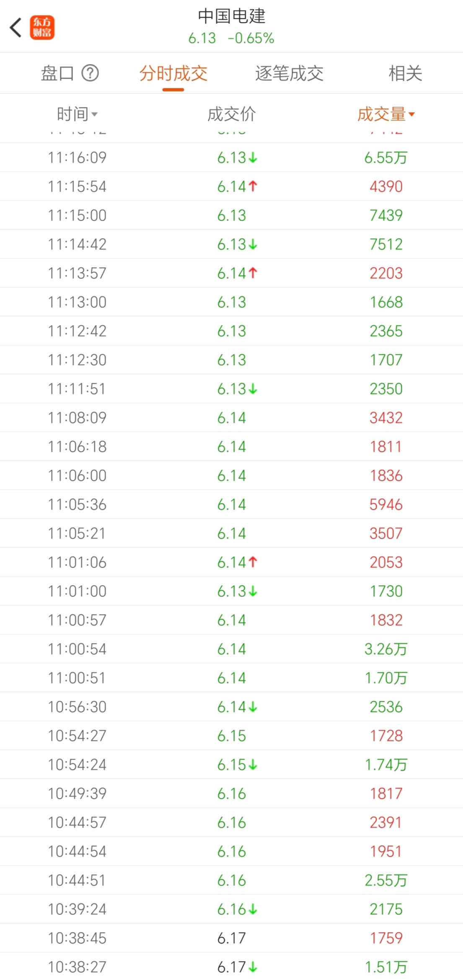Select the 10:44:51 row with volume 2.55万
The image size is (463, 980).
point(231,880)
